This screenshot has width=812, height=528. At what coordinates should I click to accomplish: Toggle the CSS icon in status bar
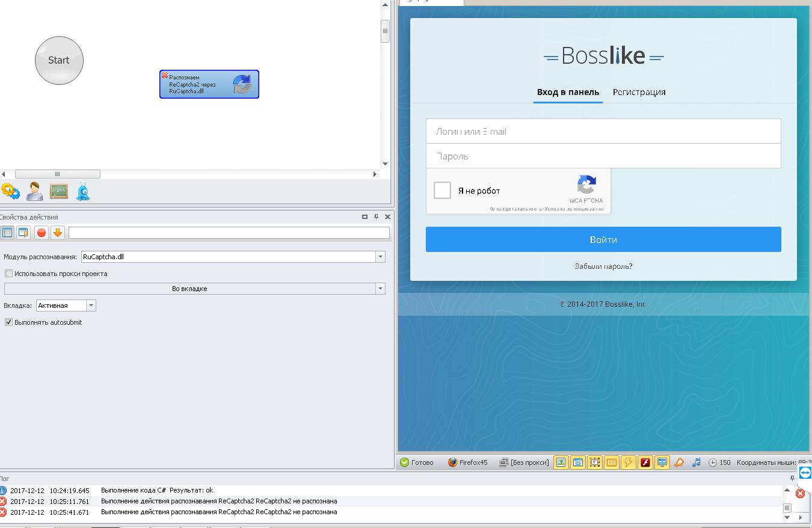point(612,462)
